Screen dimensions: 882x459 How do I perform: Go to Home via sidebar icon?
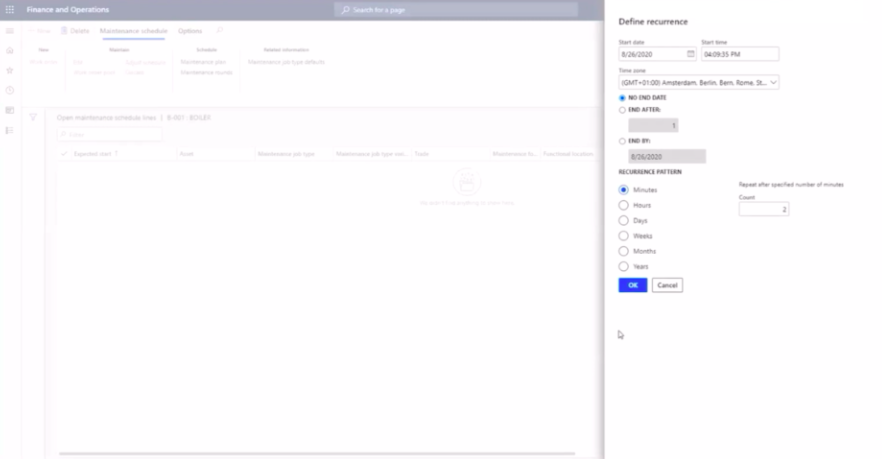click(x=10, y=51)
